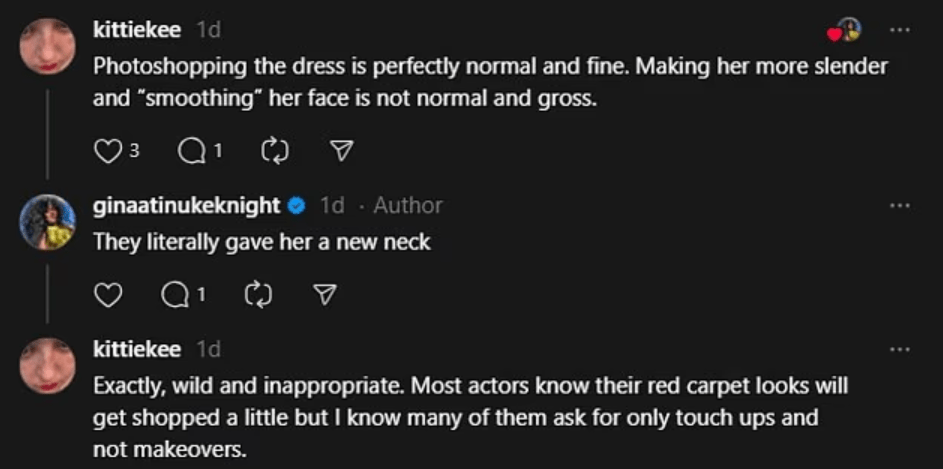
Task: Click kittiekee username on the last comment
Action: point(136,349)
